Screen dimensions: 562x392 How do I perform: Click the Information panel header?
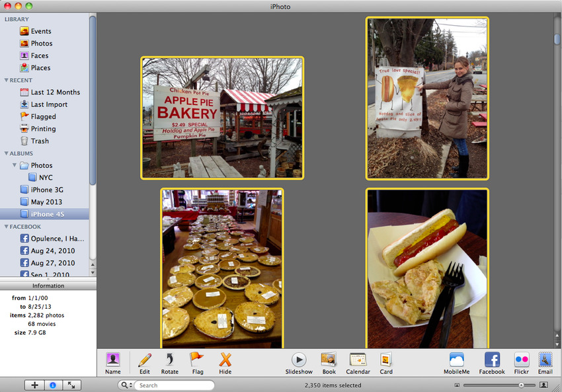48,286
